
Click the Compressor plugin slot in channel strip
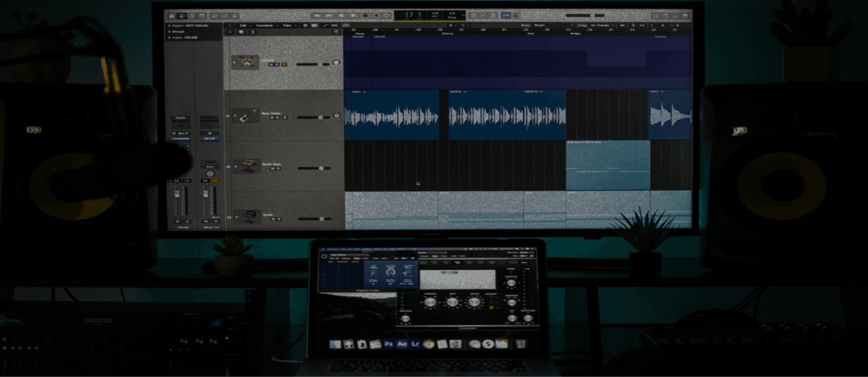[180, 138]
